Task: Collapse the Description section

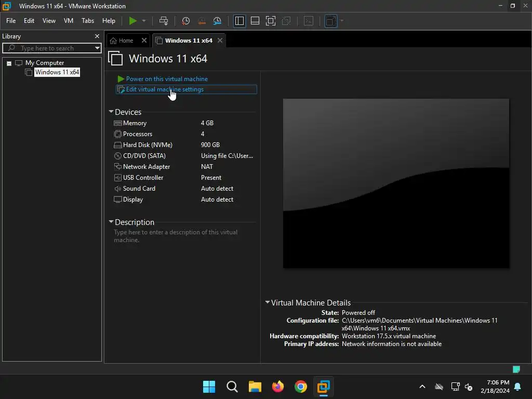Action: click(x=111, y=221)
